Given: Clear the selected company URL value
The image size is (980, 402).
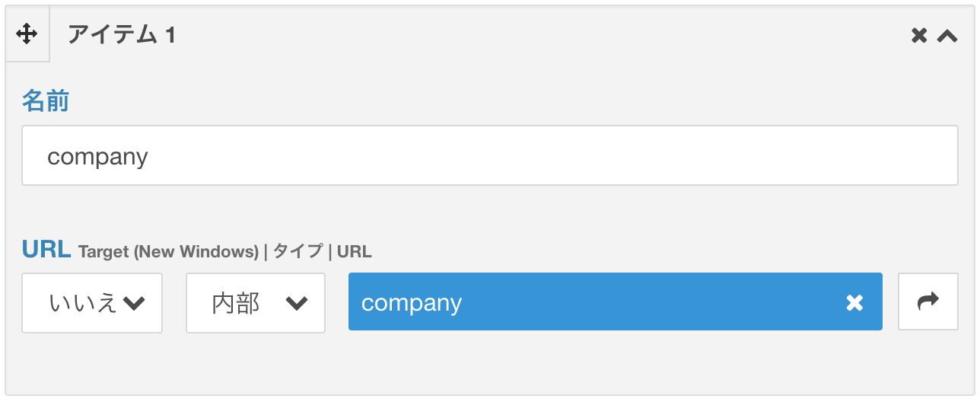Looking at the screenshot, I should [854, 303].
